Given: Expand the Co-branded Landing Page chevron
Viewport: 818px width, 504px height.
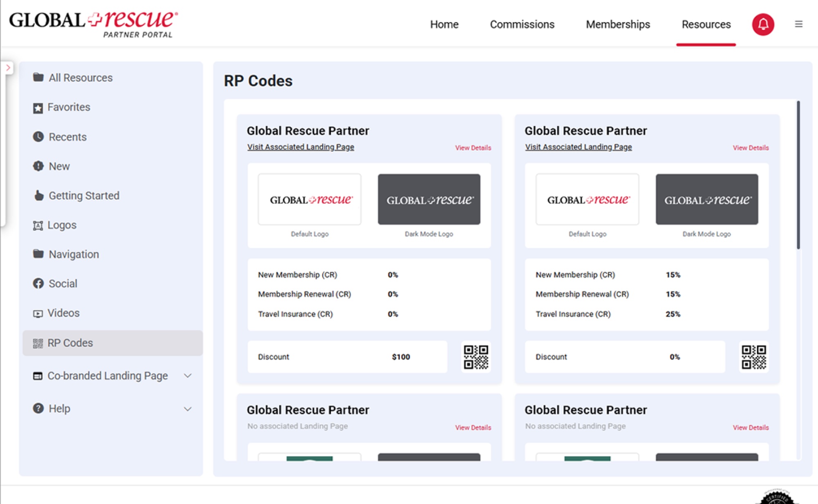Looking at the screenshot, I should [x=188, y=376].
